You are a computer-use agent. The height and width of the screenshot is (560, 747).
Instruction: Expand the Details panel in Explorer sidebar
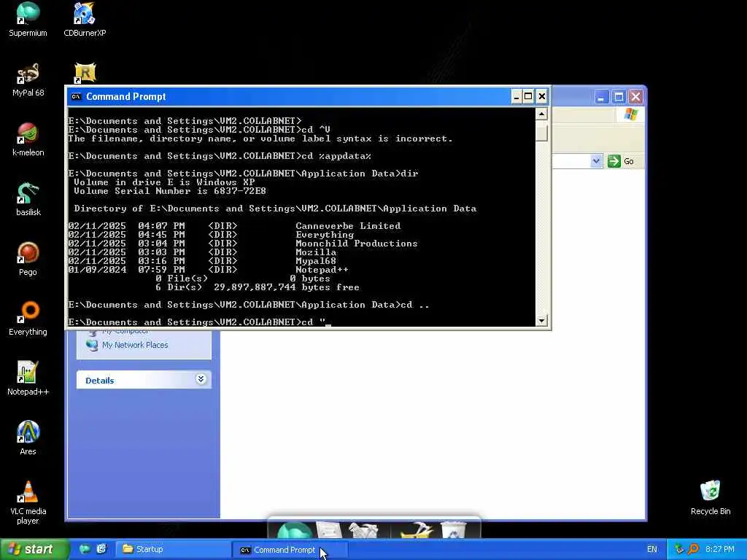tap(201, 379)
